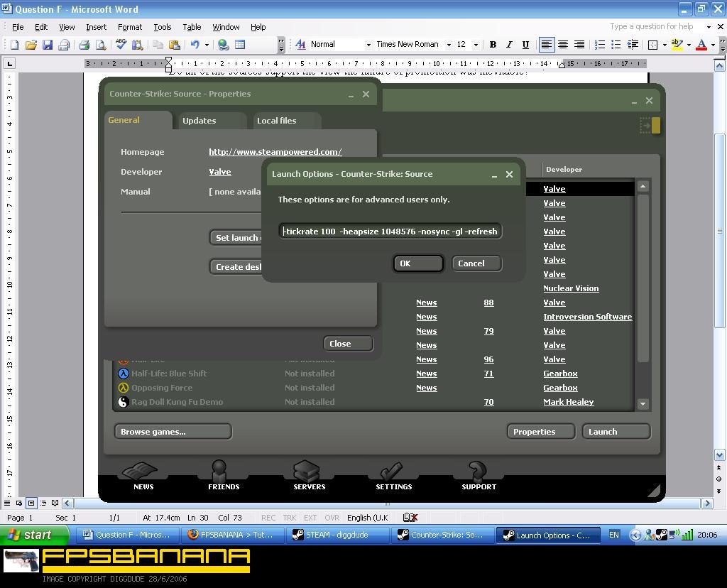Click the Open folder icon in Word toolbar
Viewport: 727px width, 588px height.
(31, 45)
